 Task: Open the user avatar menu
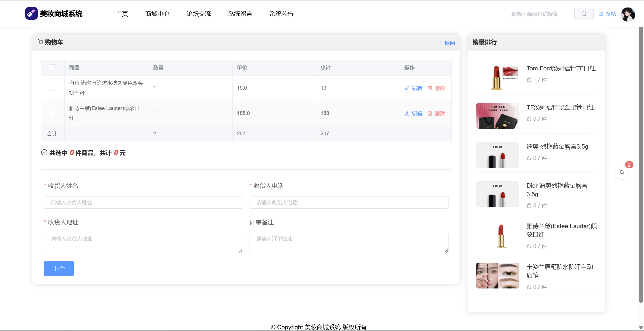tap(628, 14)
